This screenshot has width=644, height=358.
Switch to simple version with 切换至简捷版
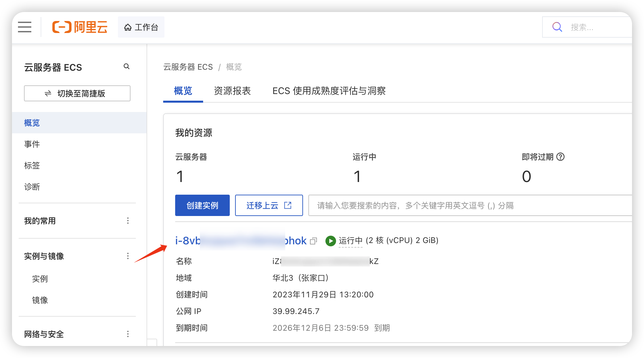(77, 93)
